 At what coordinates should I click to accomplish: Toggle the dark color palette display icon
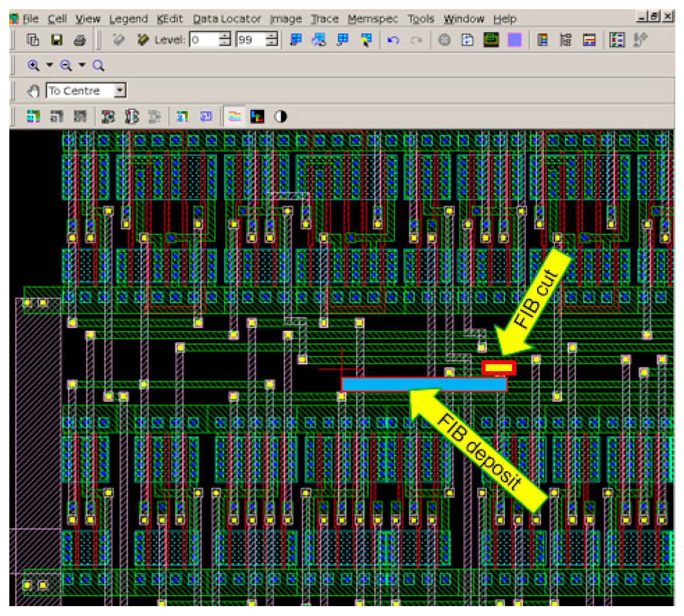click(257, 117)
